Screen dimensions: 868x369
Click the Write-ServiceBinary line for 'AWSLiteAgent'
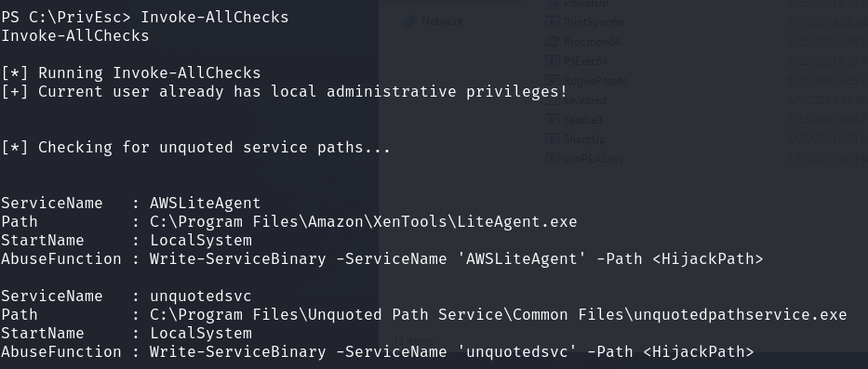456,259
